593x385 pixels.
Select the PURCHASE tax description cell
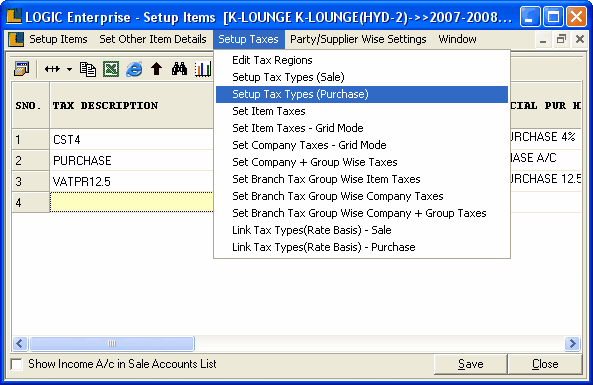coord(132,161)
